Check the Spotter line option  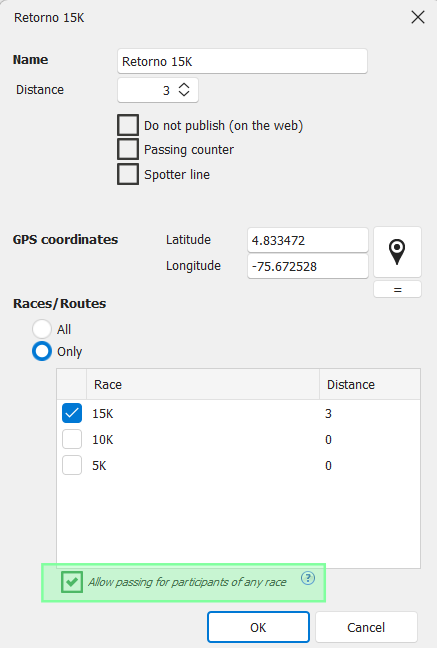[x=128, y=174]
